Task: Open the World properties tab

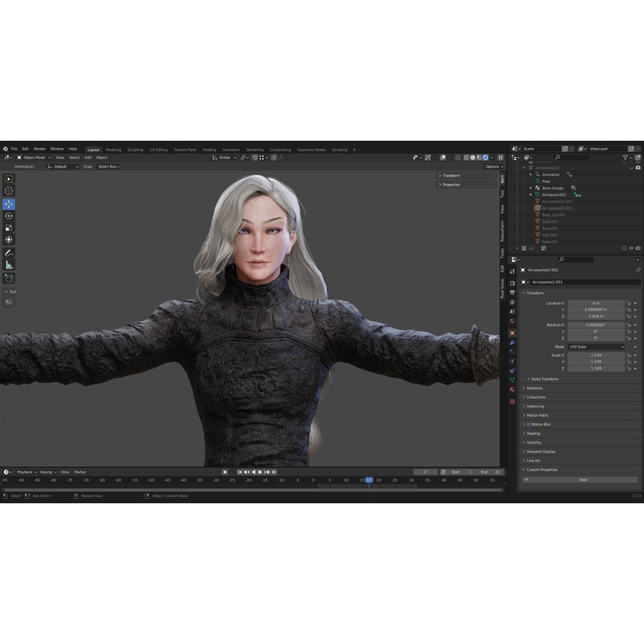Action: pyautogui.click(x=512, y=321)
